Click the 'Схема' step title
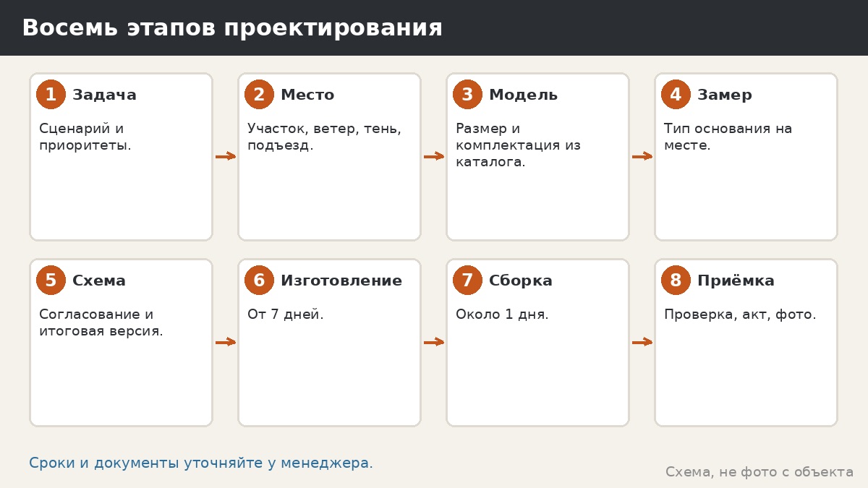868x488 pixels. [x=99, y=281]
